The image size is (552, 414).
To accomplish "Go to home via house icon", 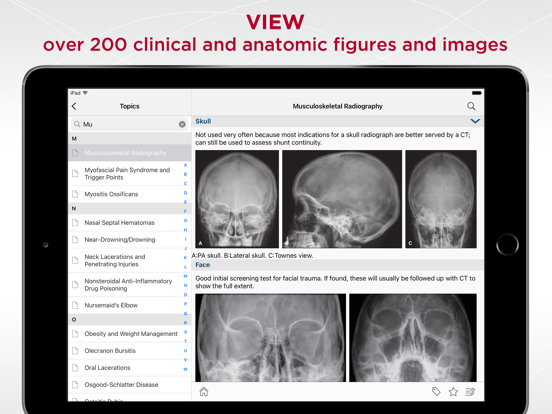I will coord(204,391).
